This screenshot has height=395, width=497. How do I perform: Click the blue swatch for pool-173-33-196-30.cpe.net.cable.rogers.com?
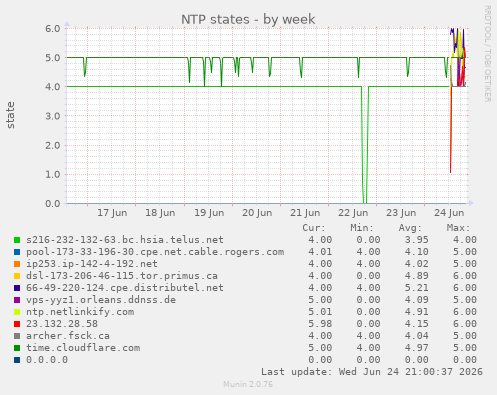pos(17,252)
